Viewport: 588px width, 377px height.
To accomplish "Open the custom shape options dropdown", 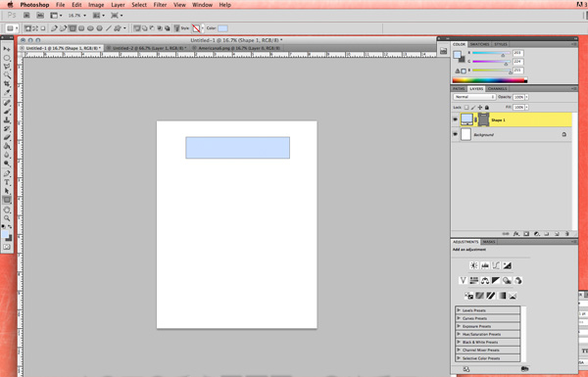I will [124, 28].
